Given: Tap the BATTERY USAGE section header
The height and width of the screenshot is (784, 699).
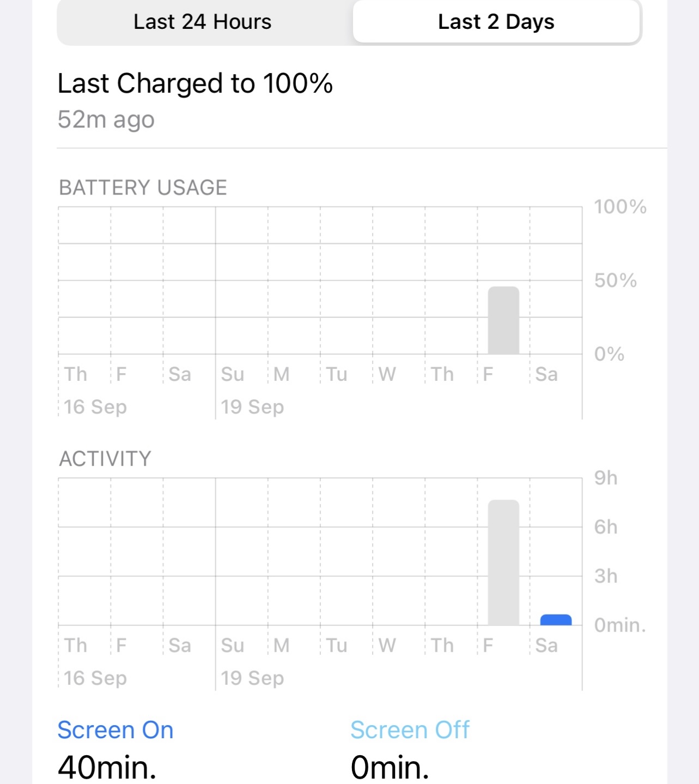Looking at the screenshot, I should (x=143, y=188).
